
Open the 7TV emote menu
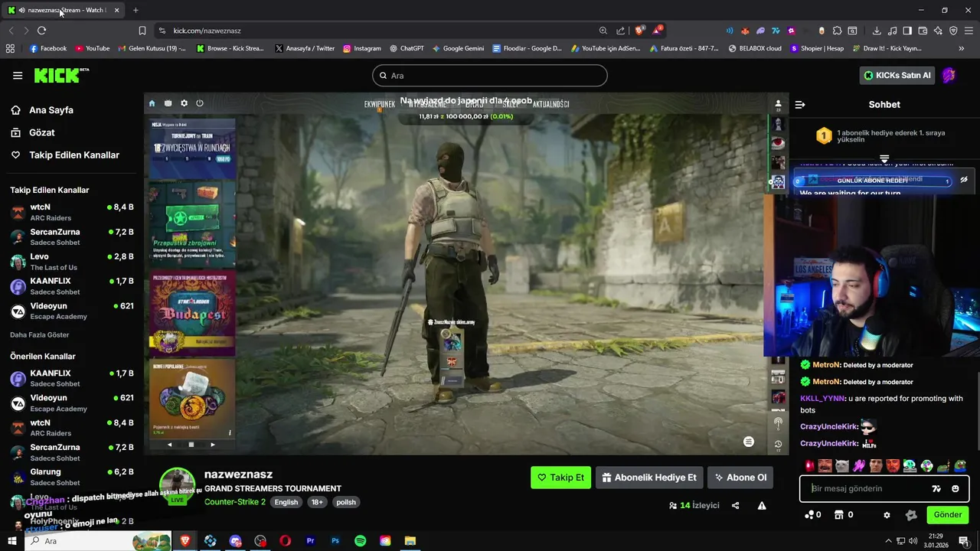pyautogui.click(x=936, y=488)
